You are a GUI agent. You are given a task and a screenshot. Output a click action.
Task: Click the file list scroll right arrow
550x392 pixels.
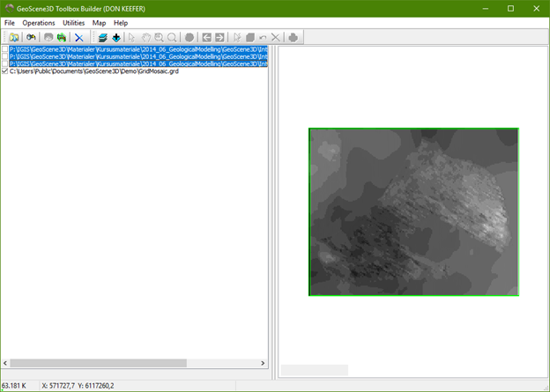click(x=263, y=363)
